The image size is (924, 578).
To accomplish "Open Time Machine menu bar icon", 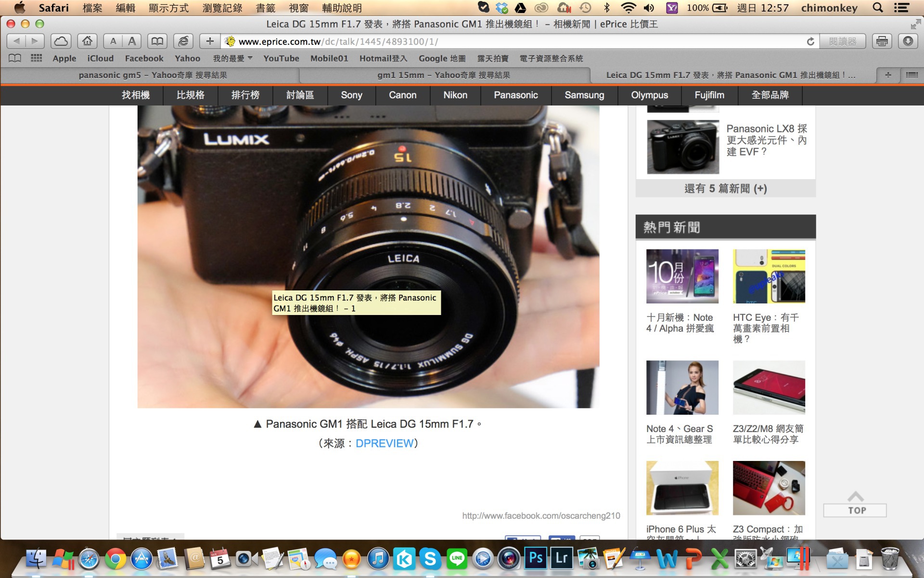I will (x=585, y=8).
